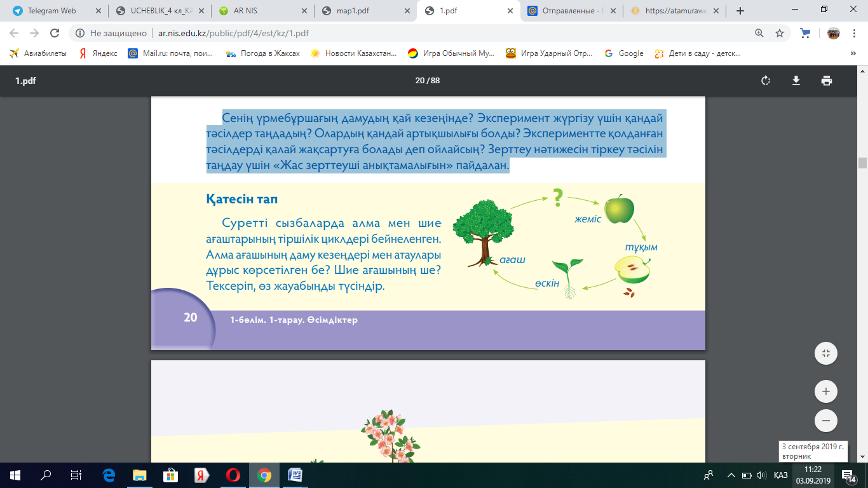Open the browser zoom magnifier icon
This screenshot has width=868, height=488.
coord(759,33)
